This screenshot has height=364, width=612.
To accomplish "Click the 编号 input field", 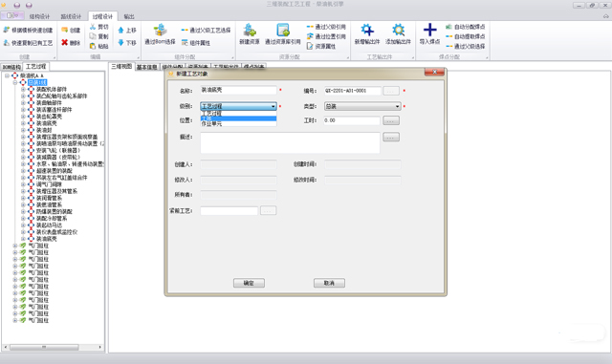I will [x=353, y=91].
